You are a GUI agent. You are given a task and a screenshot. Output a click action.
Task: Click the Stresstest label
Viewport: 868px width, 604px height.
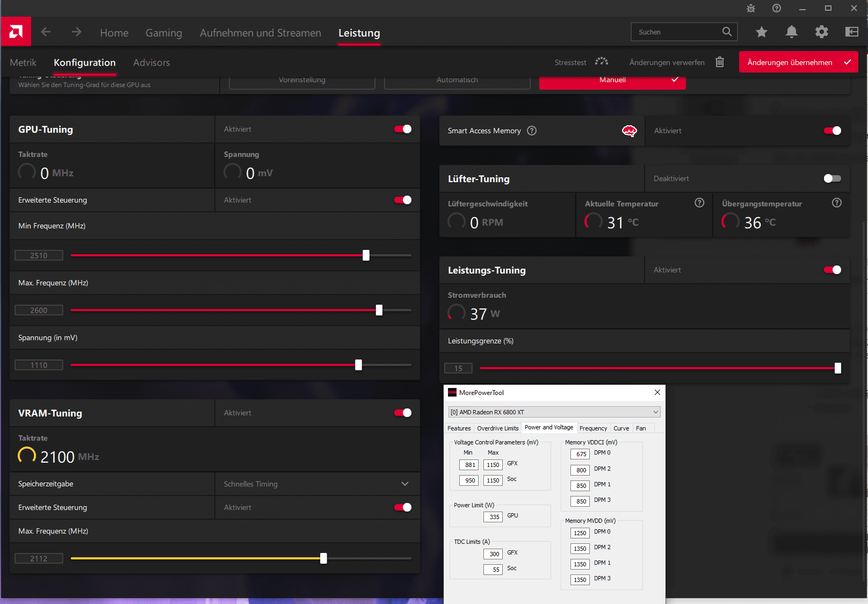(570, 62)
